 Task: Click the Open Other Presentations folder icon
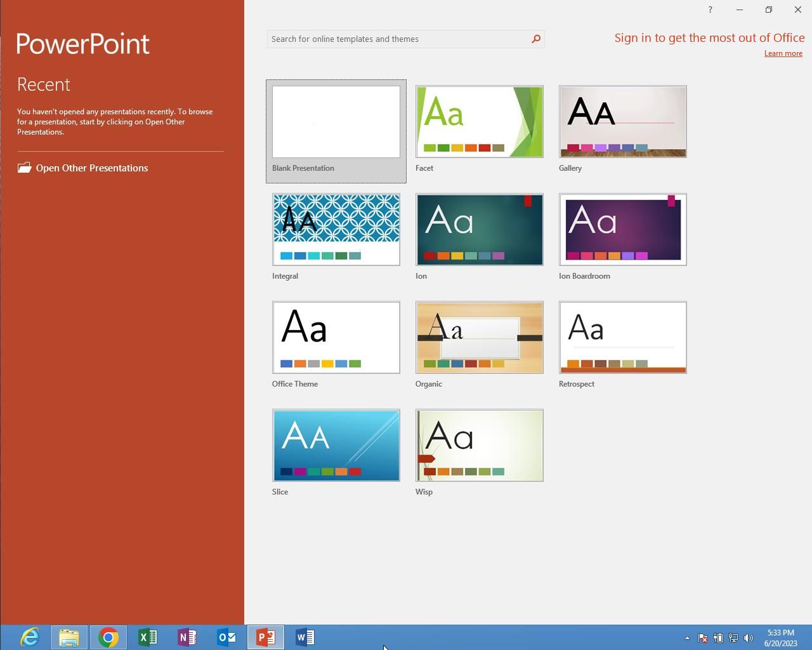click(25, 168)
